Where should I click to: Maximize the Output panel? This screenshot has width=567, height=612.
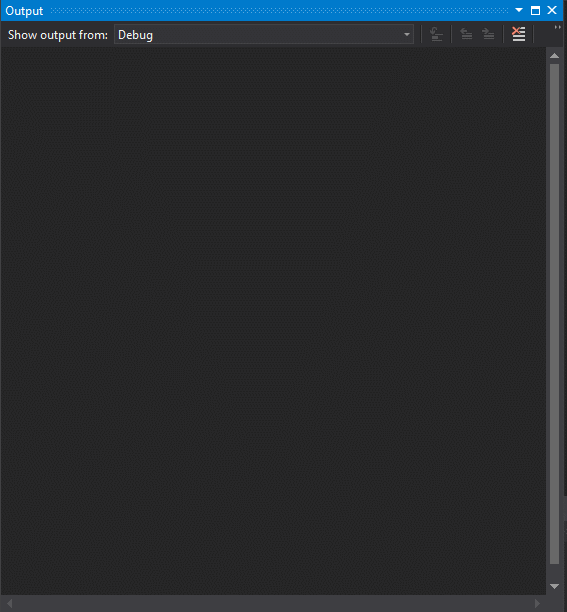coord(535,11)
